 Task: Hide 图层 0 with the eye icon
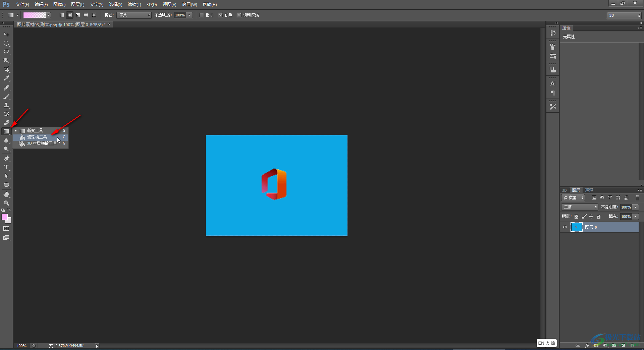565,227
